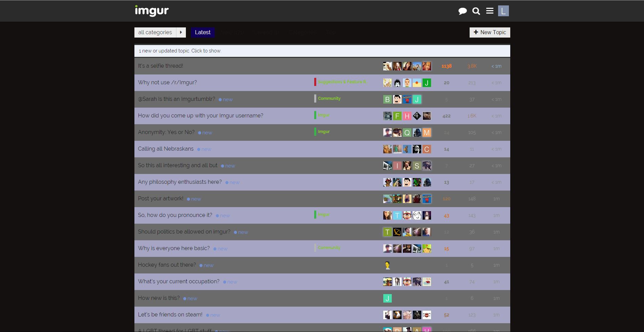Open 'How new is this?' topic
Screen dimensions: 644x332
point(159,298)
